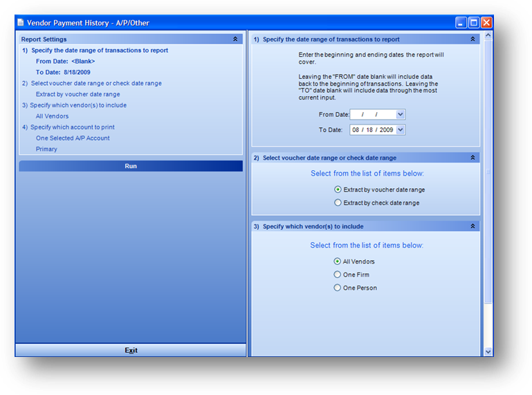Screen dimensions: 532x395
Task: Run the vendor payment history report
Action: click(131, 166)
